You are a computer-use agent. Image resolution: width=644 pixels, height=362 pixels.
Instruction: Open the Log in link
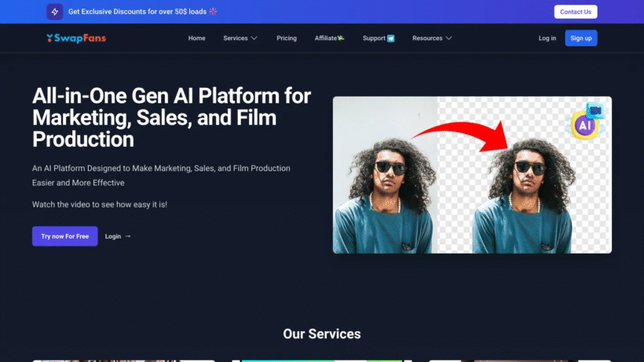point(547,38)
